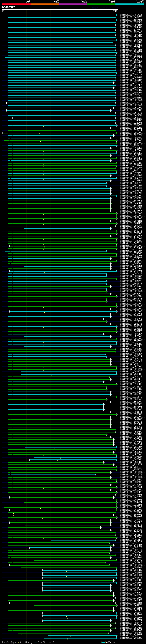Open UniRef100_A9BKW2 entry
This screenshot has width=146, height=644.
[131, 633]
